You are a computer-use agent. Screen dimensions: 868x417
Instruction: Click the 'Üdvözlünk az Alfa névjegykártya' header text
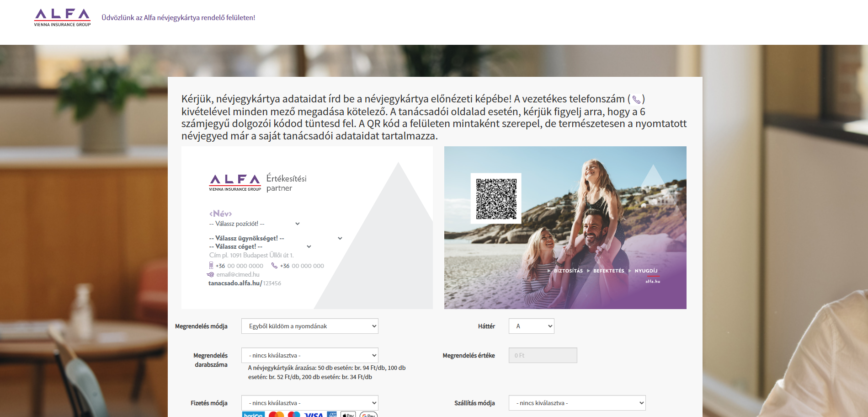(x=178, y=18)
